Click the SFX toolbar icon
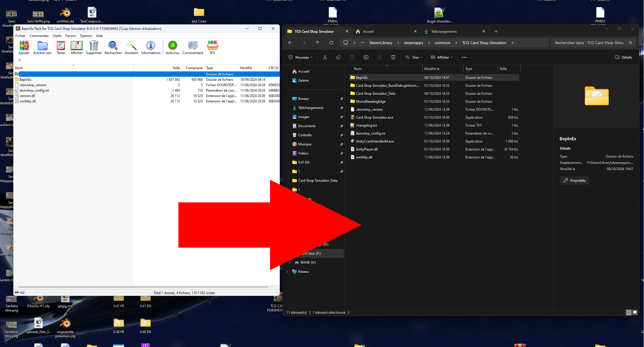Viewport: 644px width, 347px height. point(212,47)
